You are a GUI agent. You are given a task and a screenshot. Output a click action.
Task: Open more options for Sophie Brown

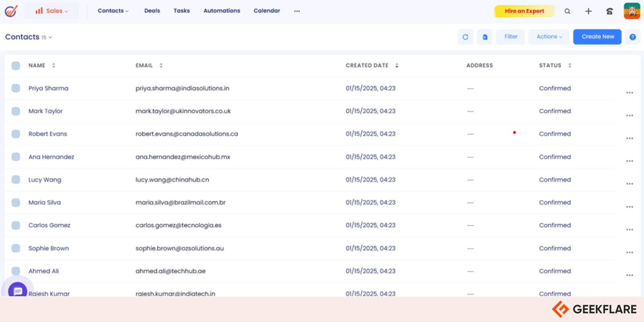630,252
